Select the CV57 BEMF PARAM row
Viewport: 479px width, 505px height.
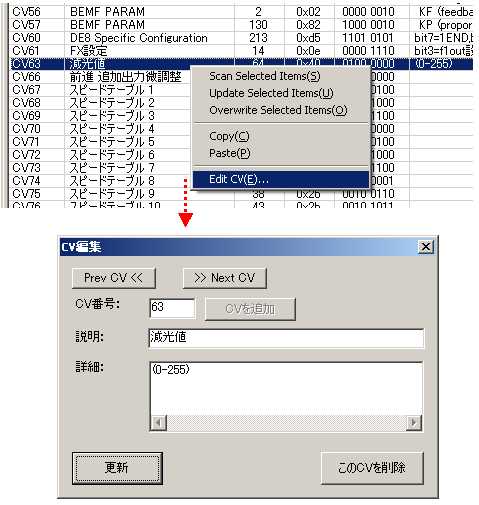242,25
